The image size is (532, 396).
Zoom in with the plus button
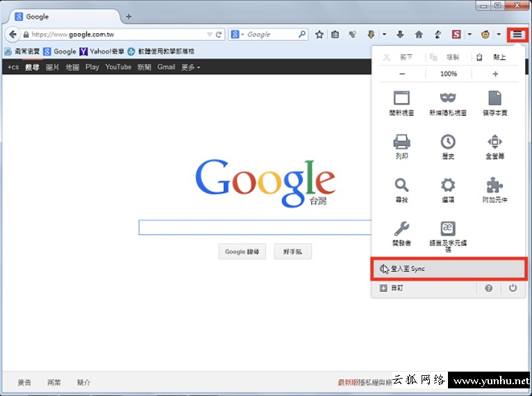495,74
